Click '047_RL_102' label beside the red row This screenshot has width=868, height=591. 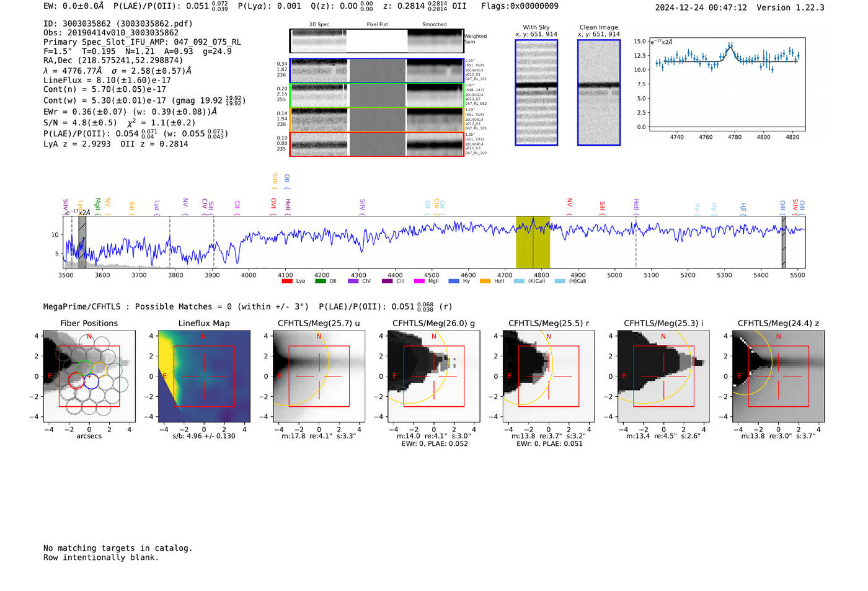[x=476, y=153]
